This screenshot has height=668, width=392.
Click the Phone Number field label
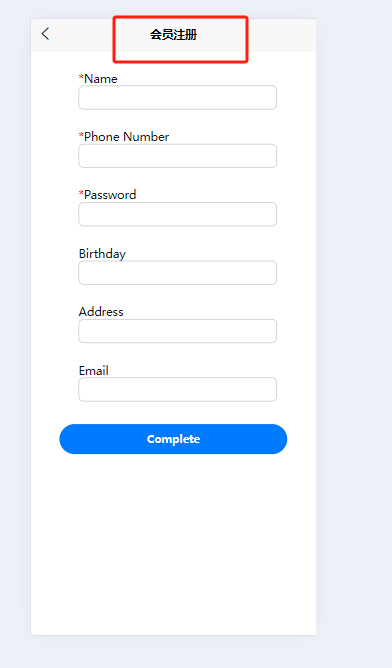click(127, 137)
